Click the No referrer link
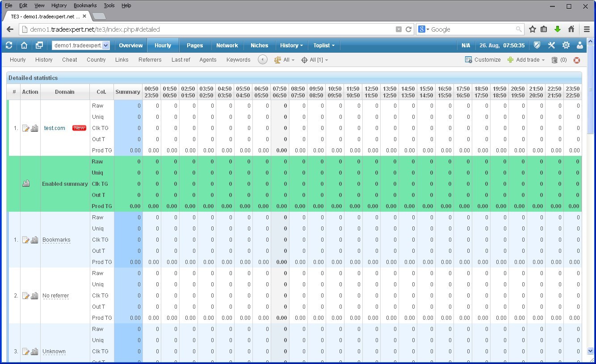 [x=55, y=296]
